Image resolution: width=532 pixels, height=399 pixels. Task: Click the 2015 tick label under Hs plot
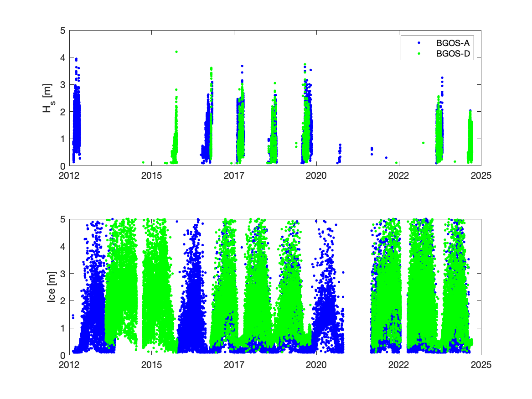pos(152,176)
